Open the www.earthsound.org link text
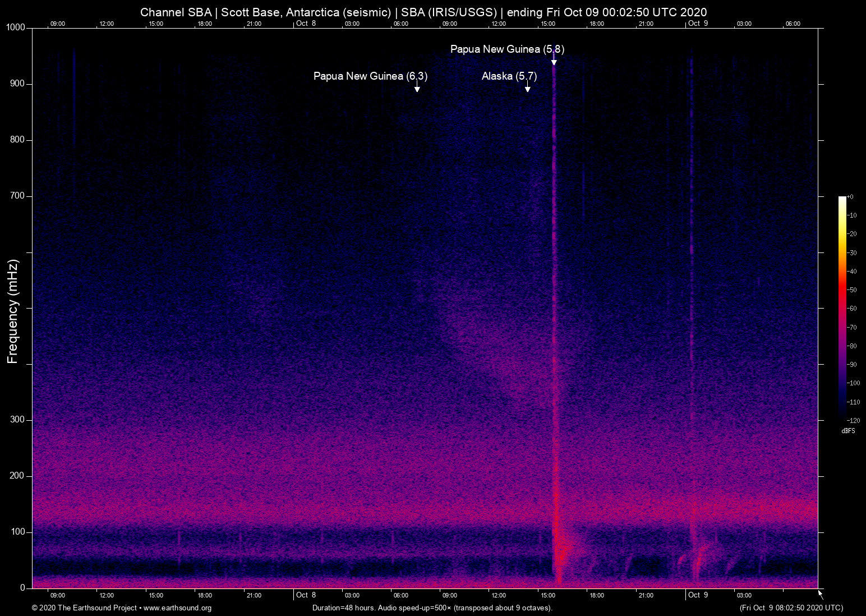This screenshot has height=616, width=866. point(177,608)
